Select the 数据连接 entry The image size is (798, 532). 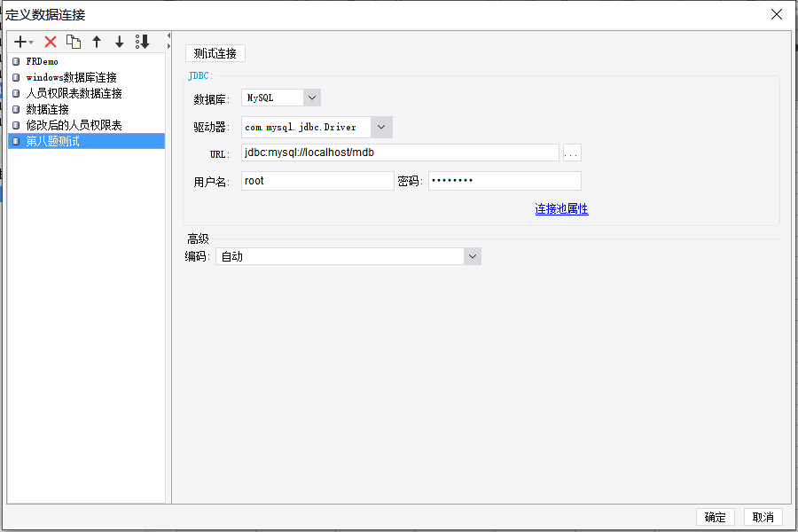(87, 109)
